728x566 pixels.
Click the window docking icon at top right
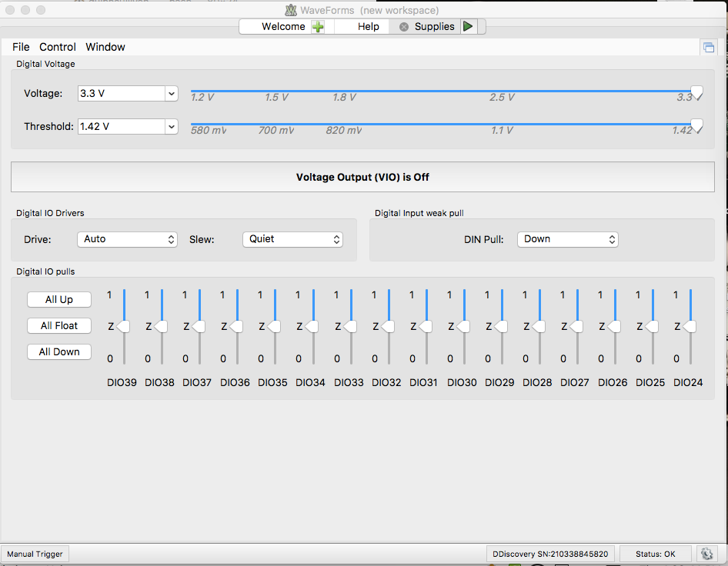coord(709,48)
